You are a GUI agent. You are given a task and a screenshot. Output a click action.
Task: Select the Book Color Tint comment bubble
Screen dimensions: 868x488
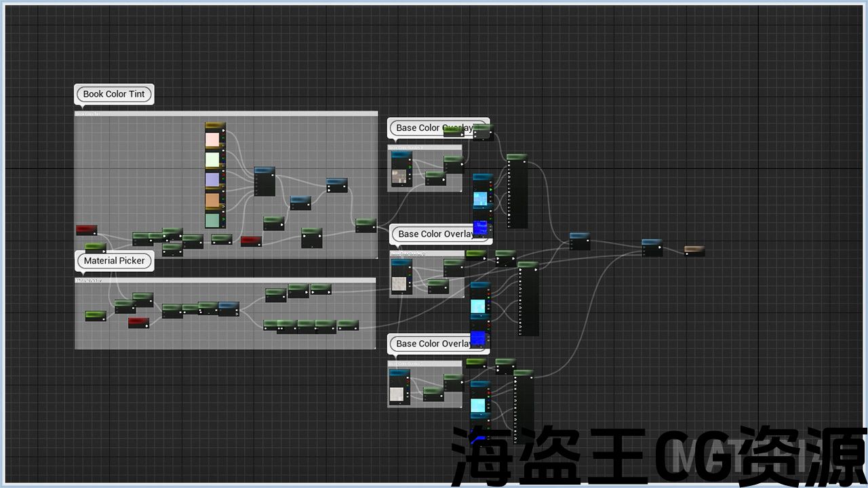tap(114, 94)
